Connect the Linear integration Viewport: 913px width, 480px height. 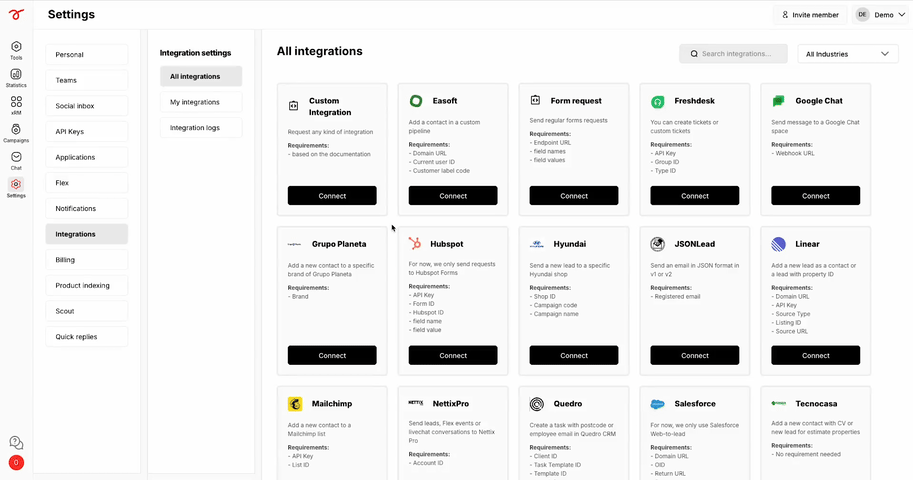coord(815,355)
